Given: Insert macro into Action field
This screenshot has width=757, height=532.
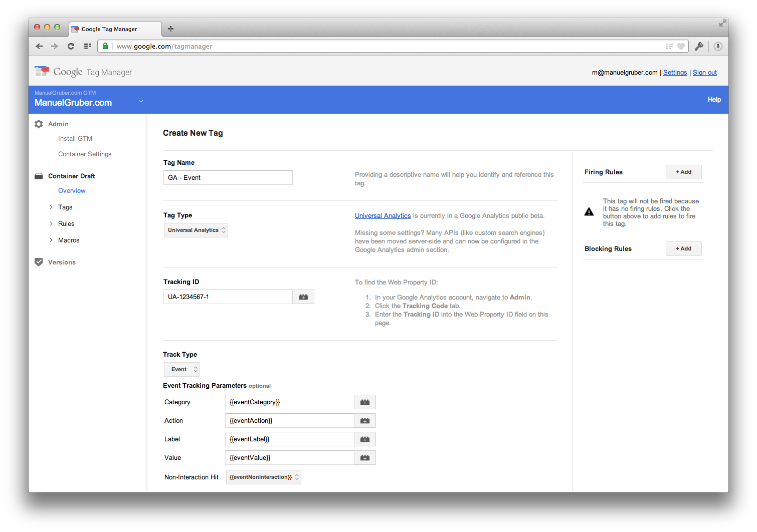Looking at the screenshot, I should point(365,421).
